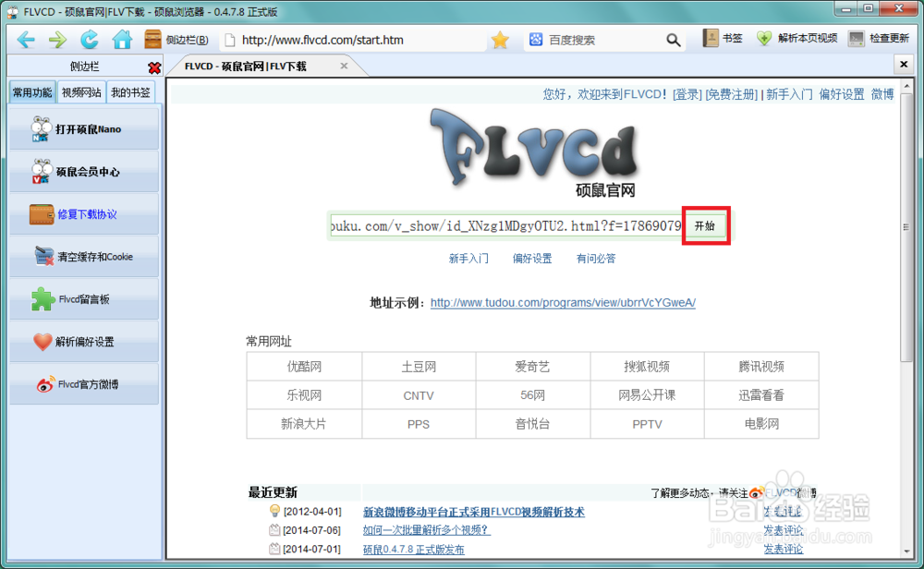
Task: Click the address bar URL field
Action: pos(354,40)
